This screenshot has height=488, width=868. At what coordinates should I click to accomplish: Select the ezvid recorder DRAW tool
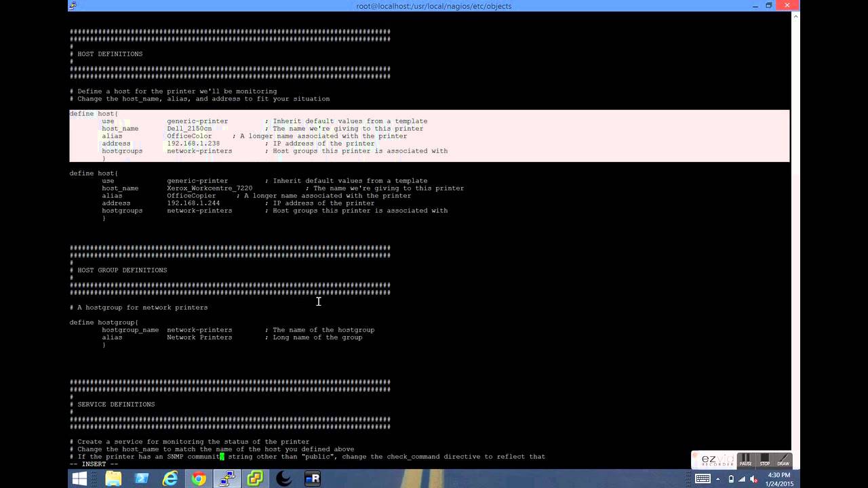[783, 460]
